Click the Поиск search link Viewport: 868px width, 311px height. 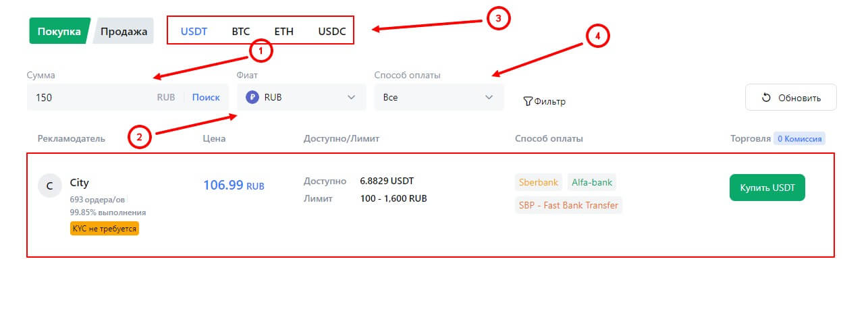(x=206, y=97)
